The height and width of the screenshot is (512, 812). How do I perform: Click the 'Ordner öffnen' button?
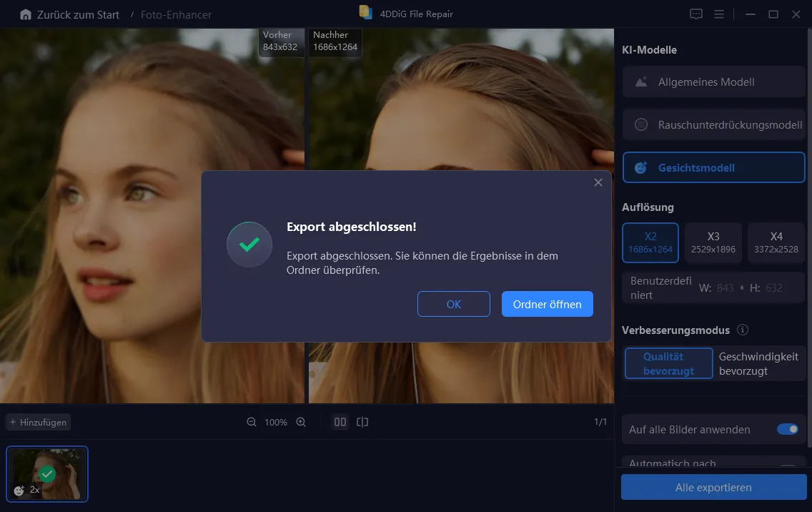click(547, 304)
